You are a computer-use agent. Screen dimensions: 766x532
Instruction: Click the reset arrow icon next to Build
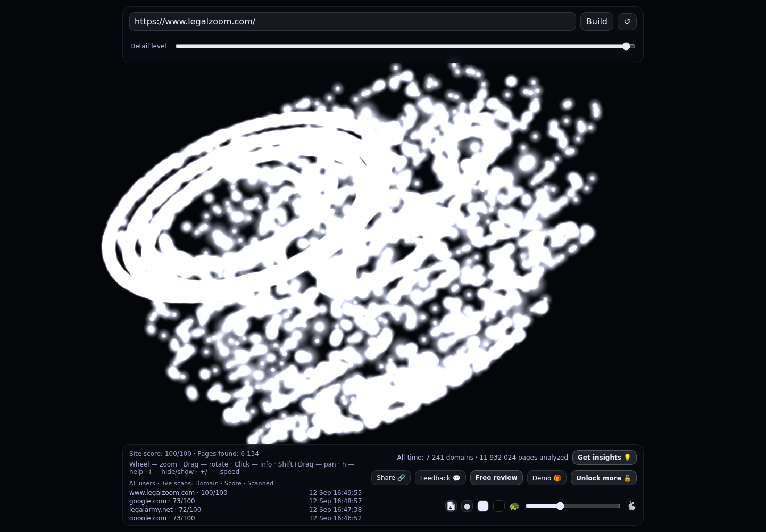[627, 22]
